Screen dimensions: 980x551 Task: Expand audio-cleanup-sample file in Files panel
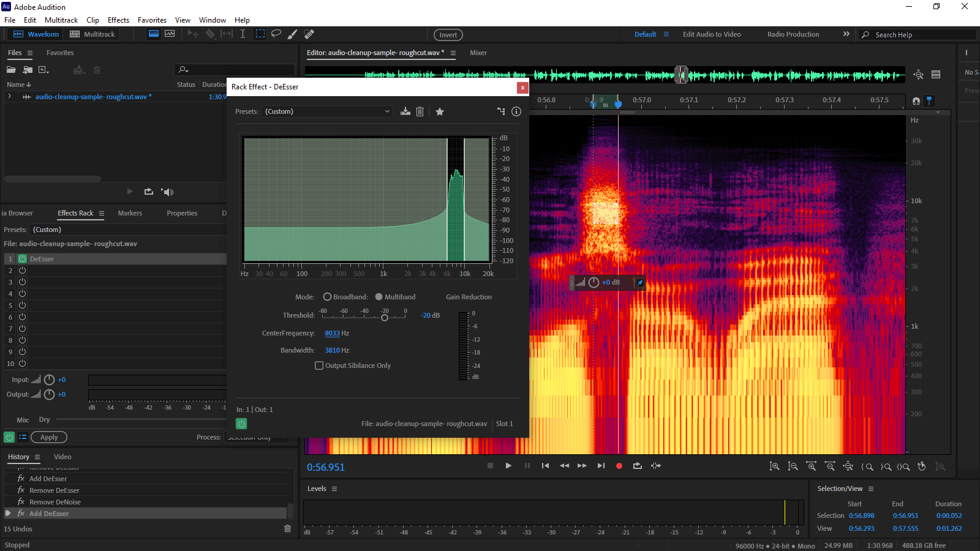pos(10,97)
